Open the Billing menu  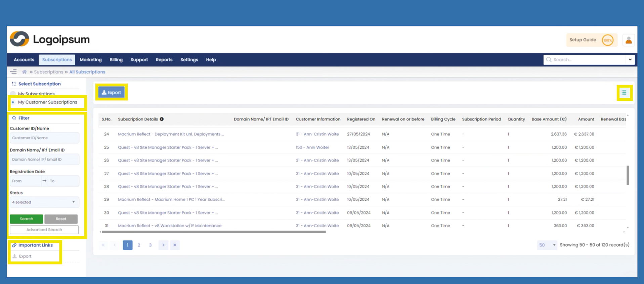click(x=116, y=60)
